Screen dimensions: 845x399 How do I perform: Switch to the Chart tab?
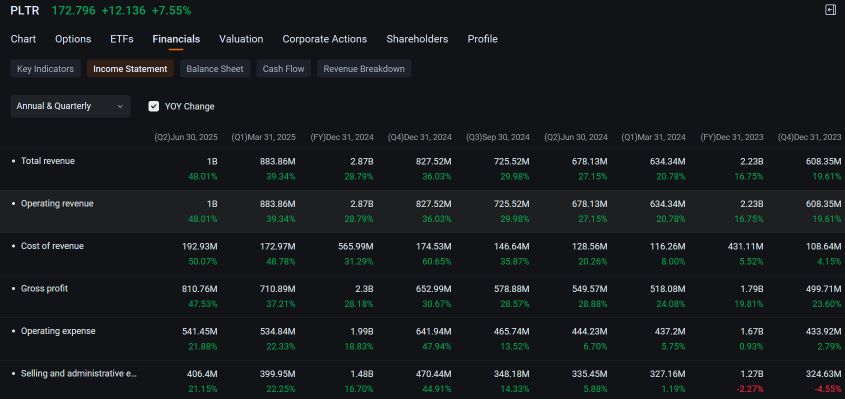tap(23, 39)
